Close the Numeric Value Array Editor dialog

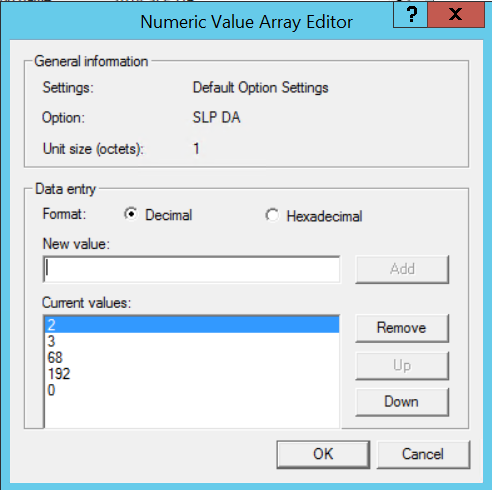pos(456,14)
